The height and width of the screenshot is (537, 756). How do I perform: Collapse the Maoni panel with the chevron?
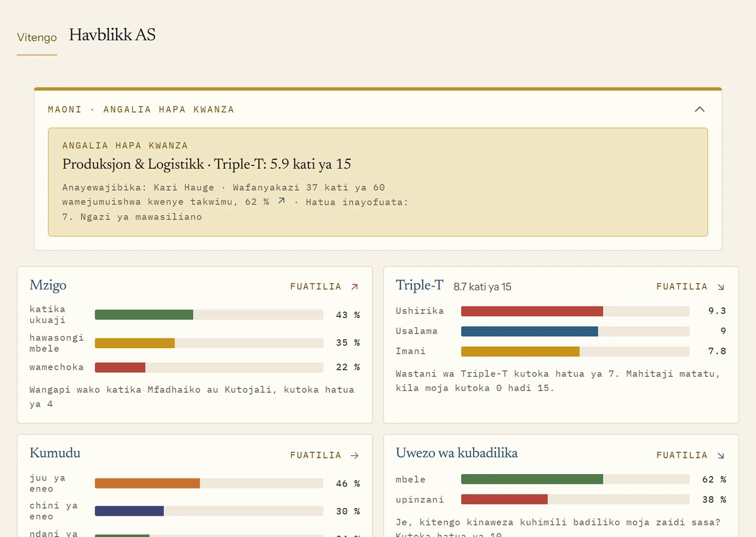tap(699, 109)
